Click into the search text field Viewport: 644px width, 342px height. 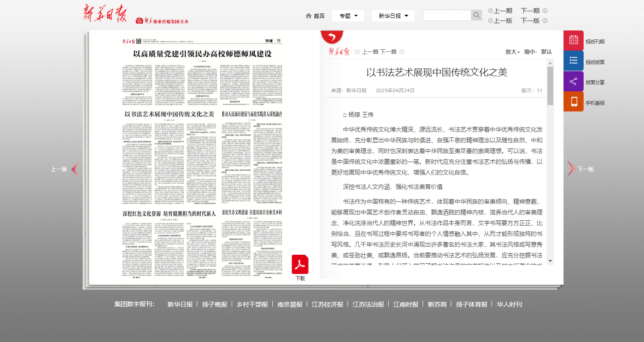click(x=446, y=16)
